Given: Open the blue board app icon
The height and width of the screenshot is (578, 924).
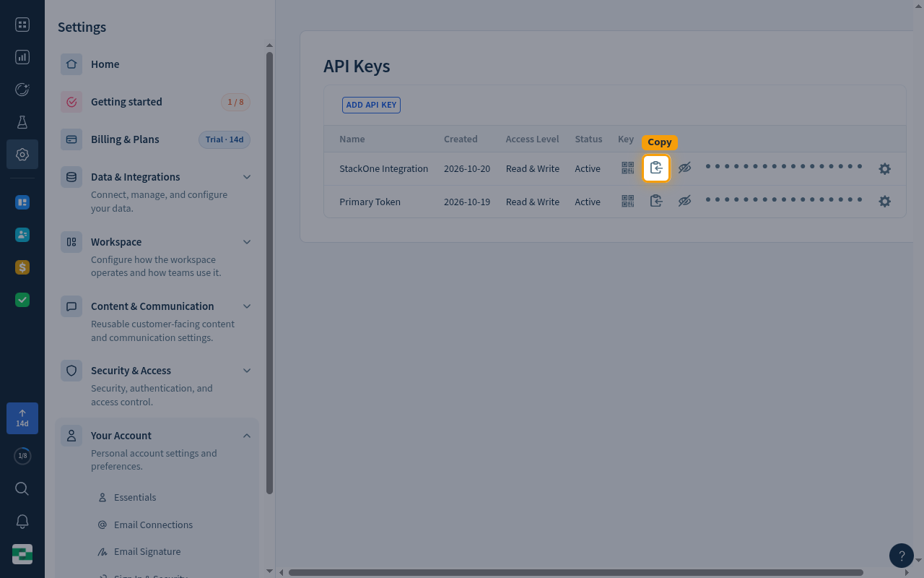Looking at the screenshot, I should (x=22, y=202).
